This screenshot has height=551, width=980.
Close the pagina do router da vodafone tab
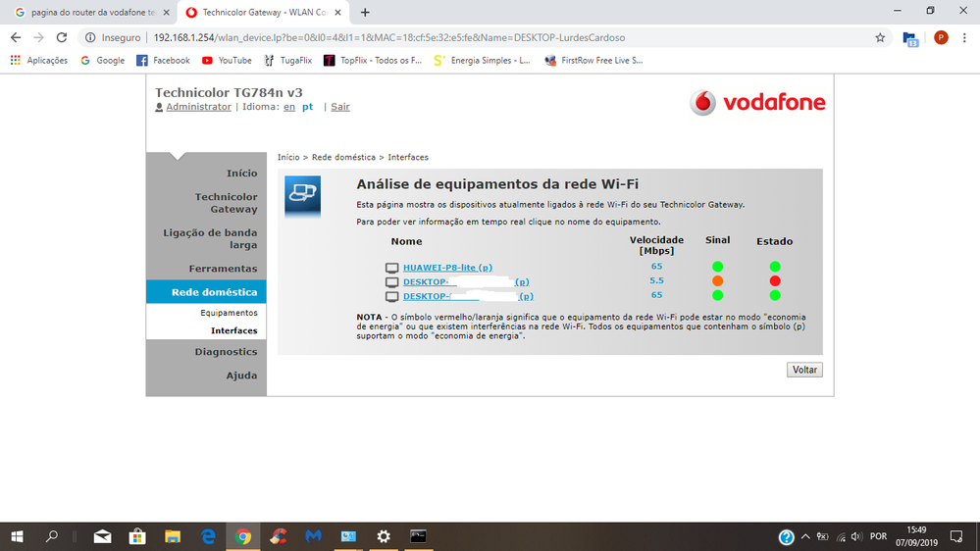coord(166,12)
